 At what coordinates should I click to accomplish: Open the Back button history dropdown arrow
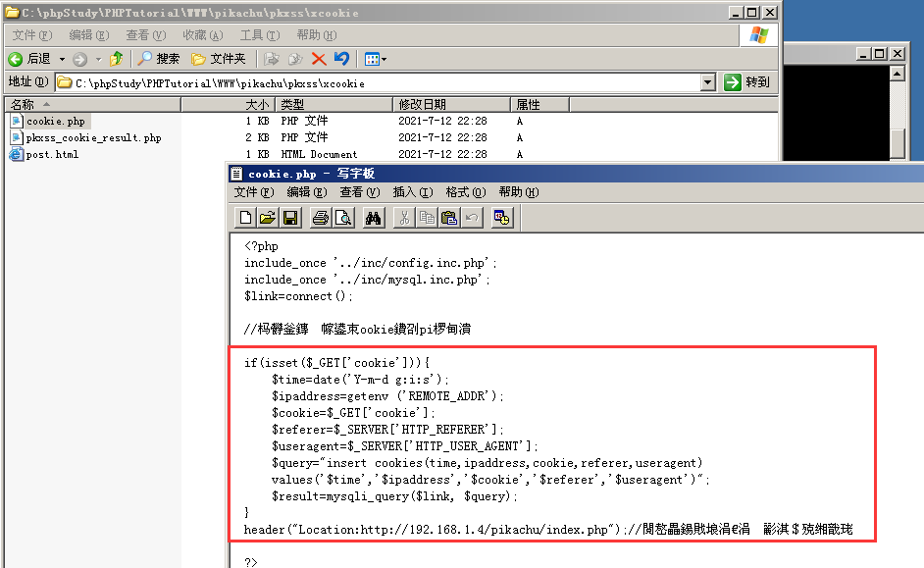62,59
